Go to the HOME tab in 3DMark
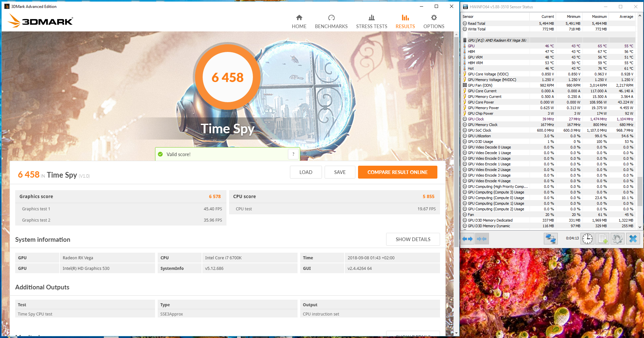The width and height of the screenshot is (644, 338). click(x=299, y=22)
